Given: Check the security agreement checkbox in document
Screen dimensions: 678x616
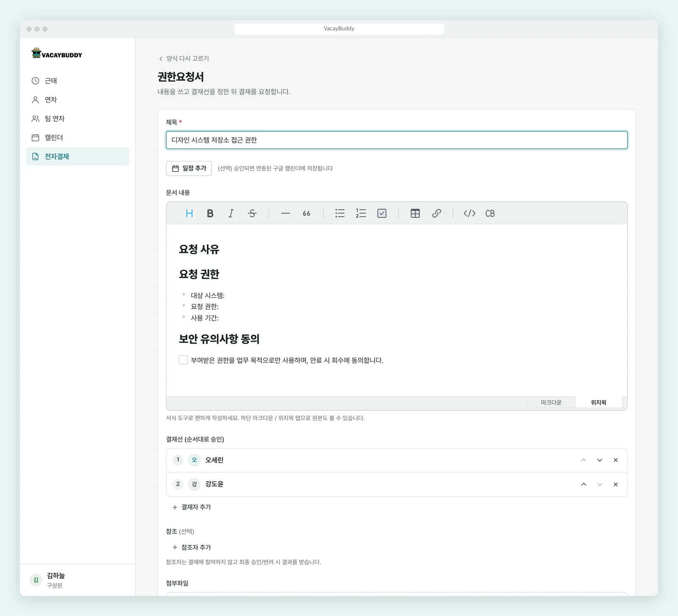Looking at the screenshot, I should tap(183, 360).
